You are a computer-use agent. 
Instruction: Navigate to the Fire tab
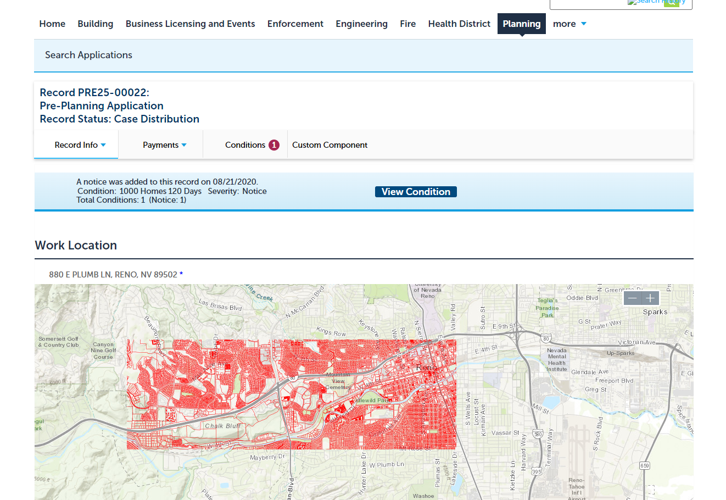[x=407, y=24]
